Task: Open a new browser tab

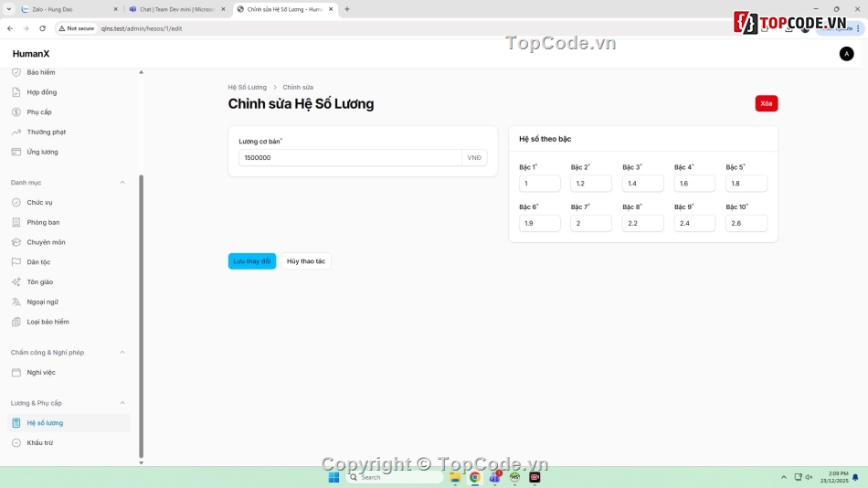Action: coord(347,9)
